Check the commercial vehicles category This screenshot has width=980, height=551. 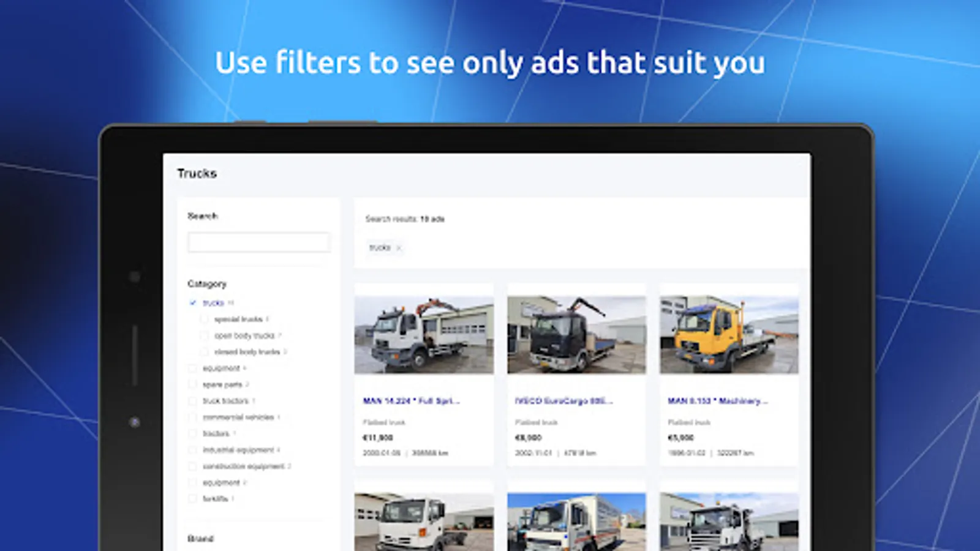193,418
